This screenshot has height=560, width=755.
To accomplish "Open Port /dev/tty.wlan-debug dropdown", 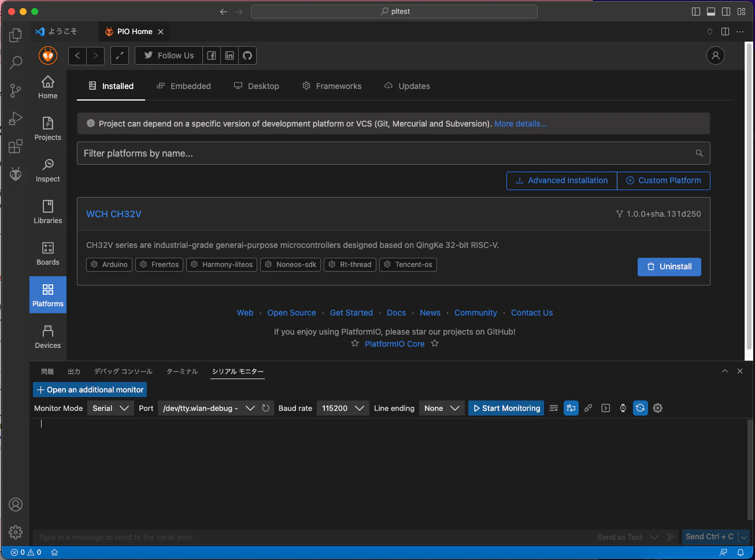I will 208,408.
